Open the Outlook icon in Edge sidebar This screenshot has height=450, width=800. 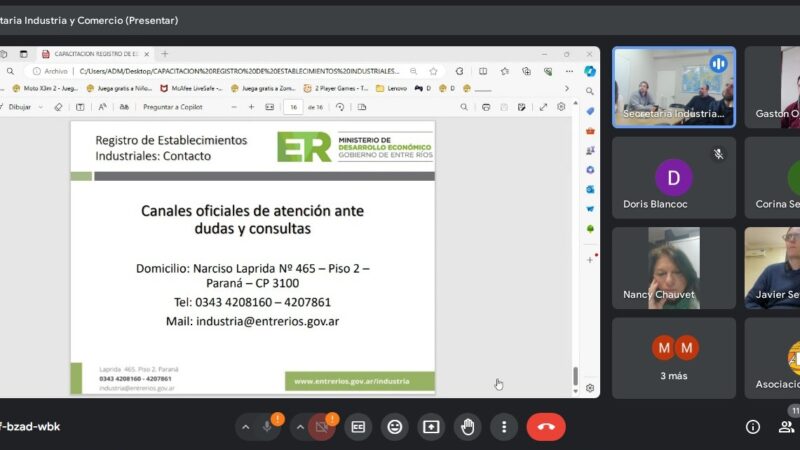[590, 189]
